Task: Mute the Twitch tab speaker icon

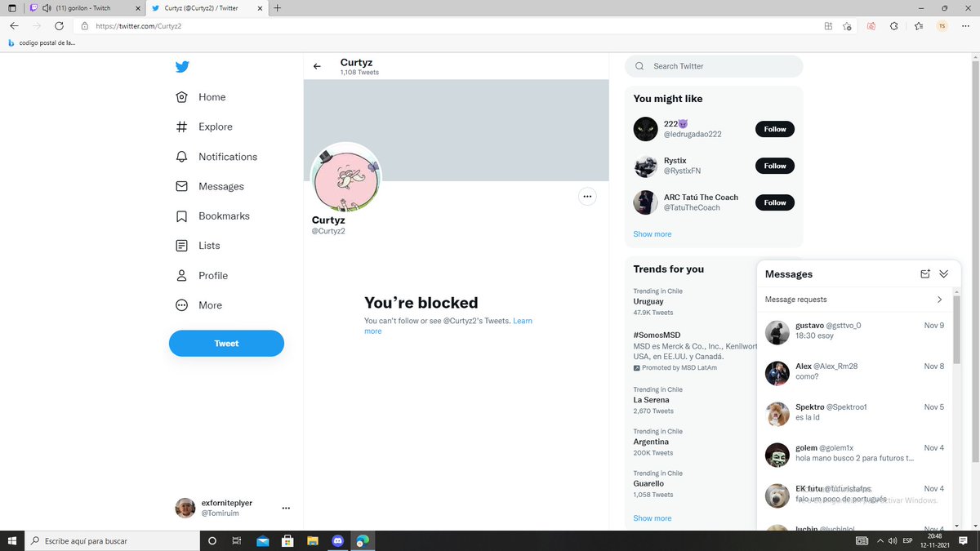Action: 47,8
